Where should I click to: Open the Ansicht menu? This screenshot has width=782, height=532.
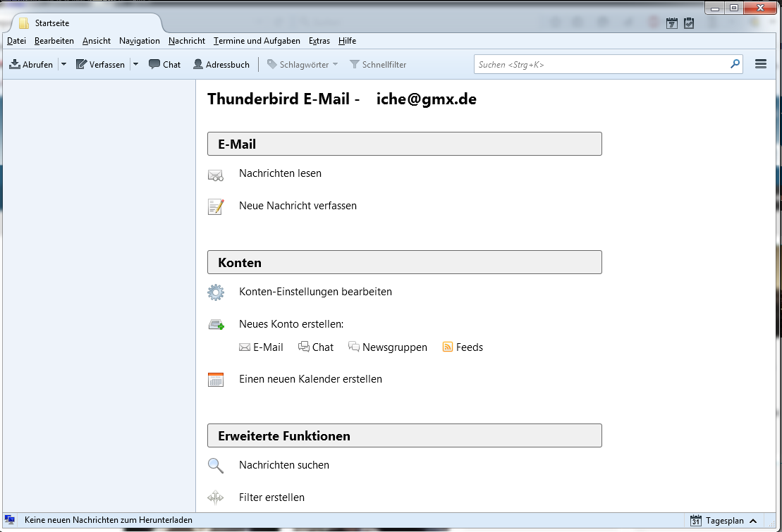click(97, 41)
